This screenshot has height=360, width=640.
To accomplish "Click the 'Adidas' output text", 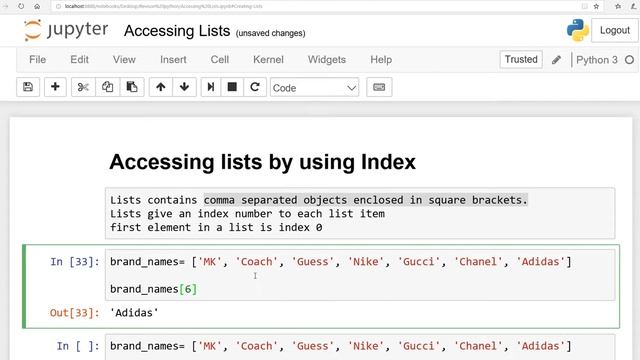I will [x=134, y=313].
